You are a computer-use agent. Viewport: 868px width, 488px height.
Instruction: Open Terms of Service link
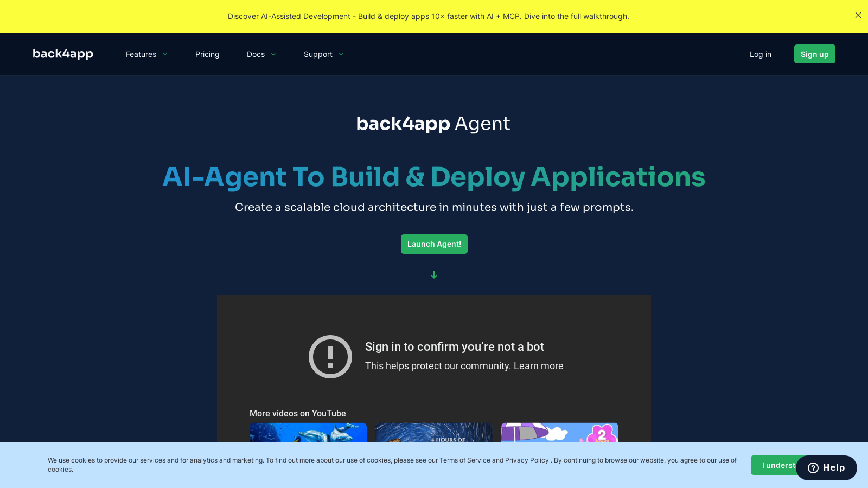click(465, 460)
